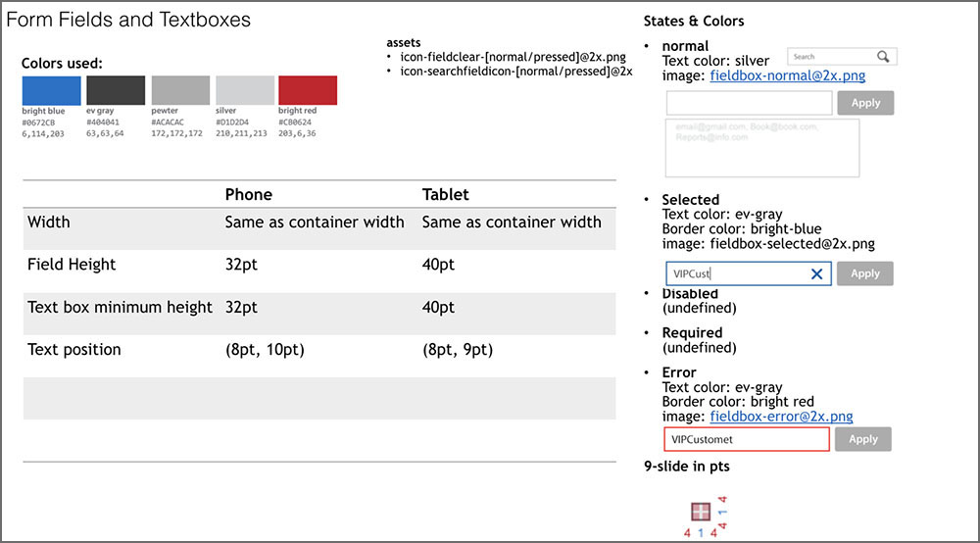Click the Apply button next to the empty normal field
The image size is (980, 543).
[865, 103]
